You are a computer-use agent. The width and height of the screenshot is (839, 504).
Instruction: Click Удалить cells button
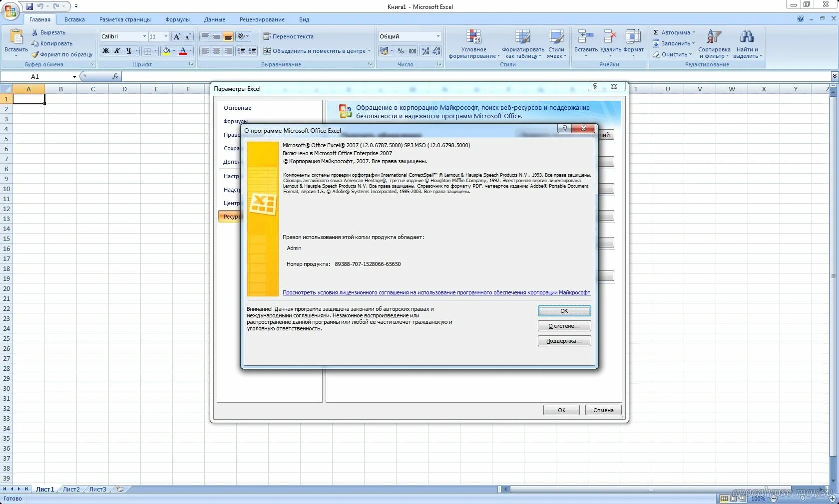[610, 44]
